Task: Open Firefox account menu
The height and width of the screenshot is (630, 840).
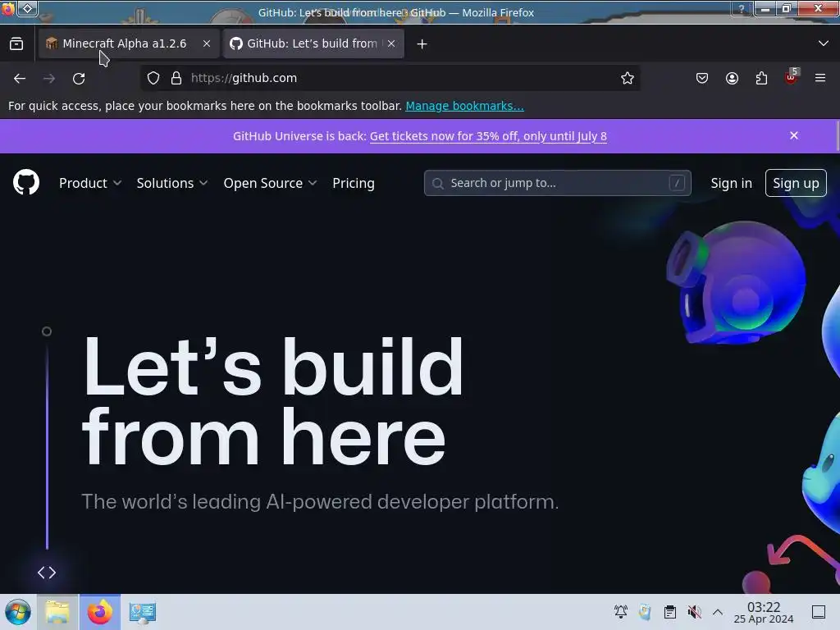Action: [x=732, y=78]
